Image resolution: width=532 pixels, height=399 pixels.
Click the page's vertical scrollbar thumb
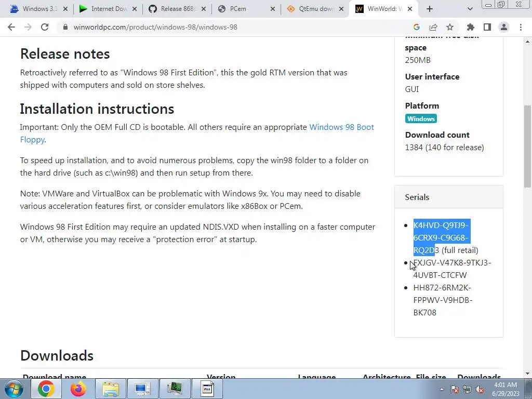528,146
